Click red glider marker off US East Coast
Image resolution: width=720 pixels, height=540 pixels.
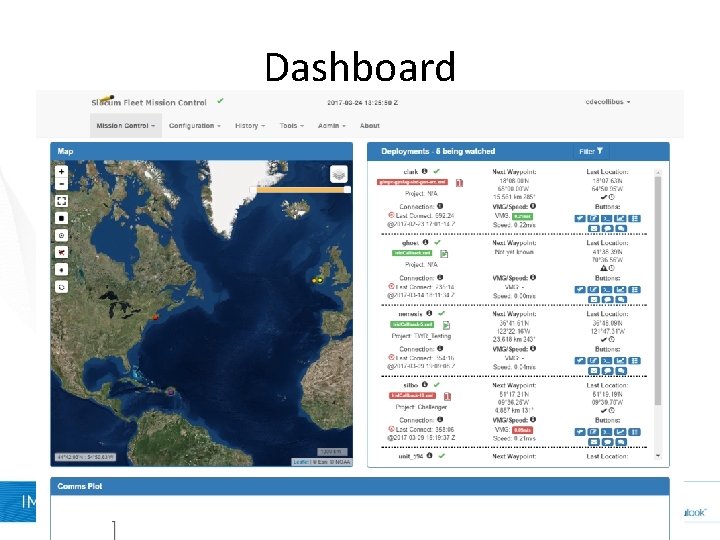[156, 316]
